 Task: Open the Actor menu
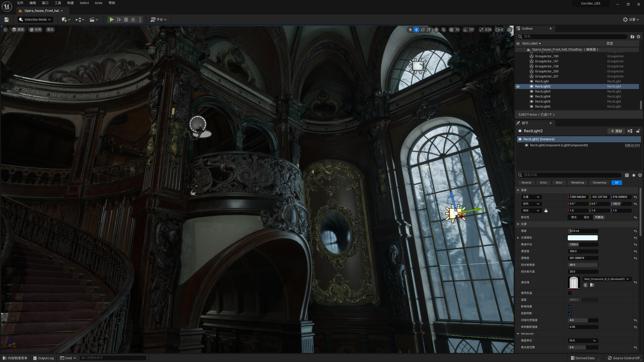click(x=99, y=3)
